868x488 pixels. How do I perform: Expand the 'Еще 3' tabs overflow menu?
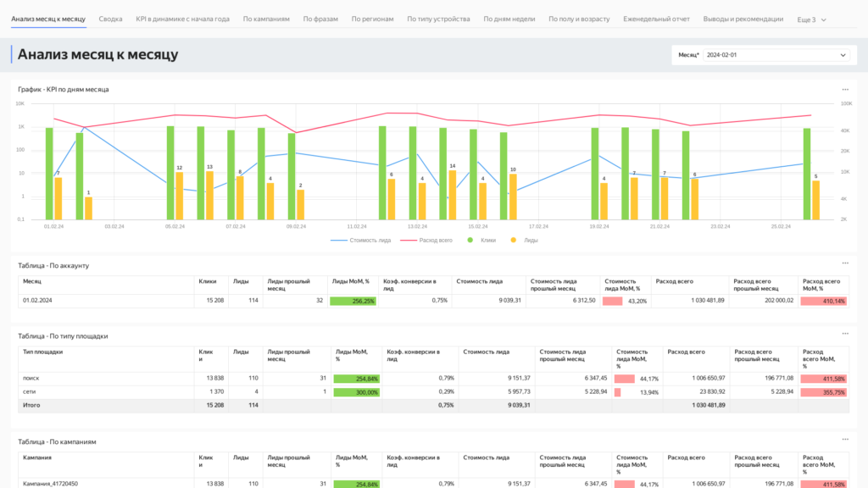click(811, 19)
